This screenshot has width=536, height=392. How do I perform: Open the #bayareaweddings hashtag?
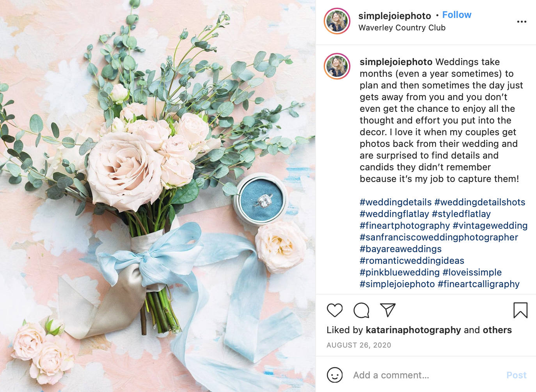[x=401, y=249]
